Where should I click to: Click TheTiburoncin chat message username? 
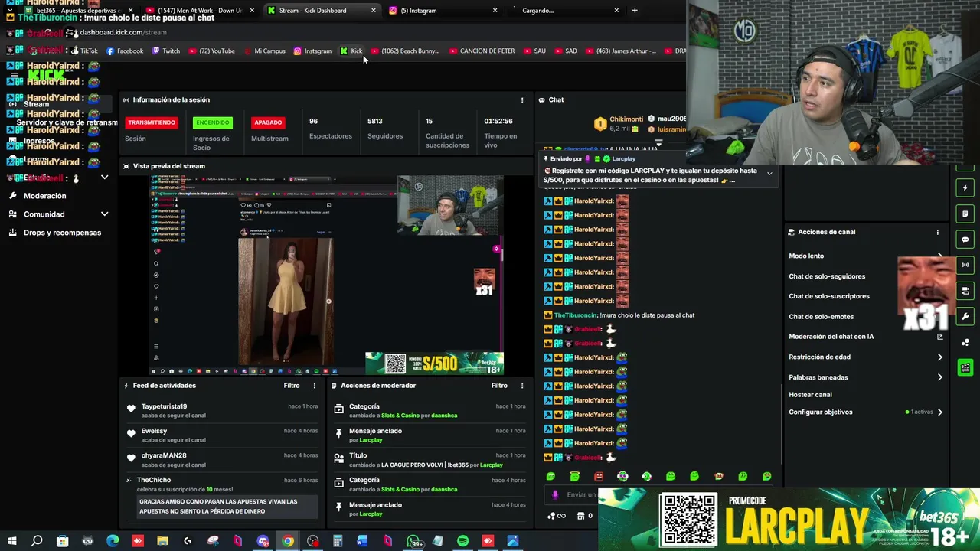(575, 315)
